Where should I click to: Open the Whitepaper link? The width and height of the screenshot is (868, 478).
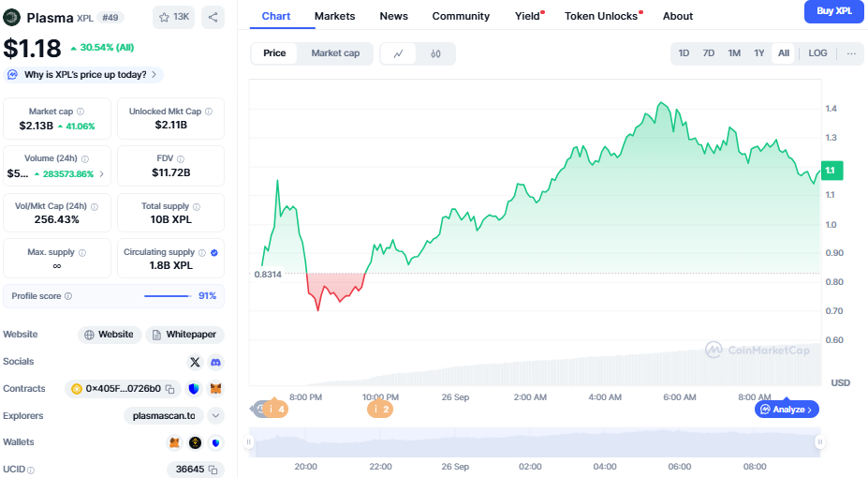coord(184,335)
